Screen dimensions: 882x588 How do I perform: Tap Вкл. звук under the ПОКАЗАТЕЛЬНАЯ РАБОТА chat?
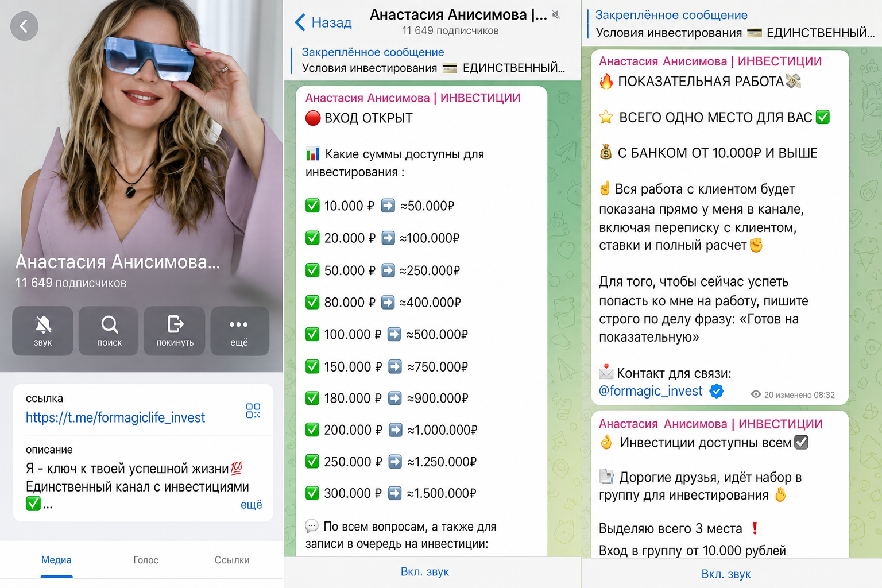(726, 574)
